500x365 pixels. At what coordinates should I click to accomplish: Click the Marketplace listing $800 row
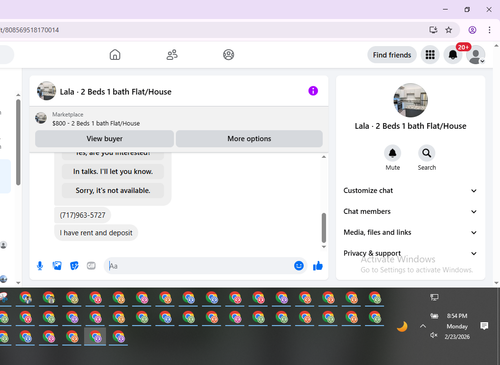click(179, 119)
